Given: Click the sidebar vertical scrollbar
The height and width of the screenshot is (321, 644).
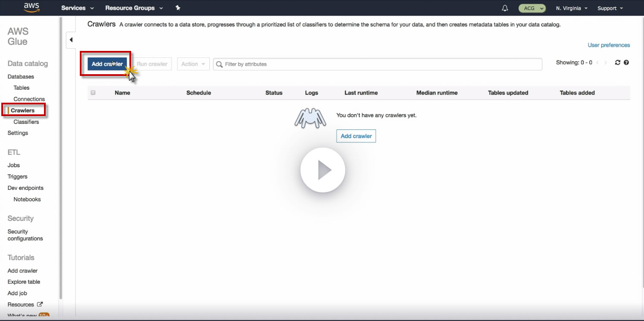Looking at the screenshot, I should (x=61, y=158).
